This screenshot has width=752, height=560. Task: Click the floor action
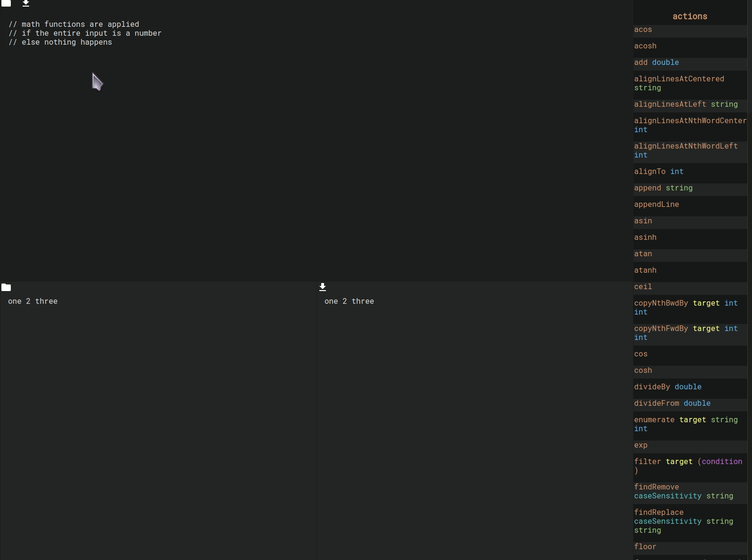[645, 547]
